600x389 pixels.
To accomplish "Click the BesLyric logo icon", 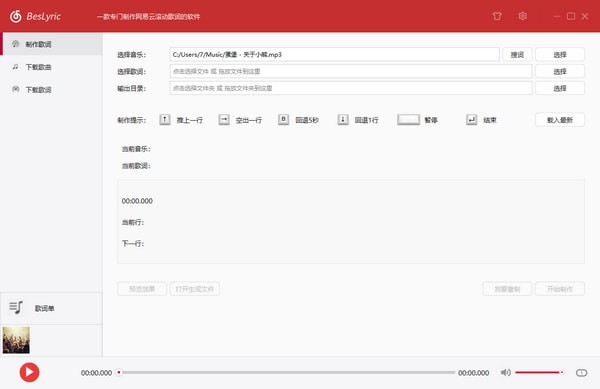I will coord(16,16).
